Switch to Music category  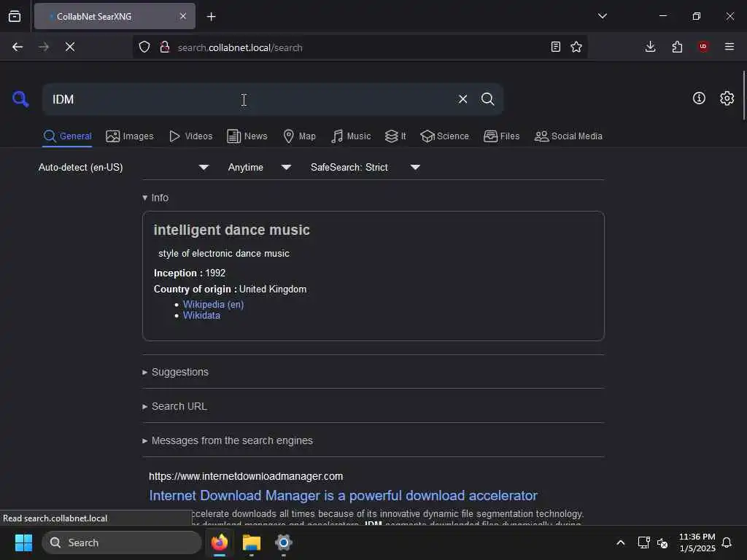351,136
